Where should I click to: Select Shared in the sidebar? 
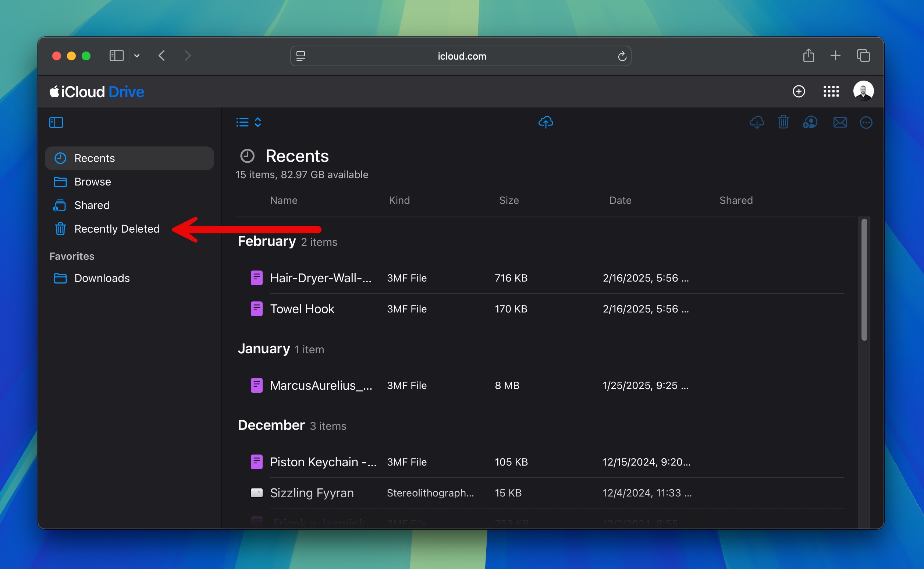92,205
